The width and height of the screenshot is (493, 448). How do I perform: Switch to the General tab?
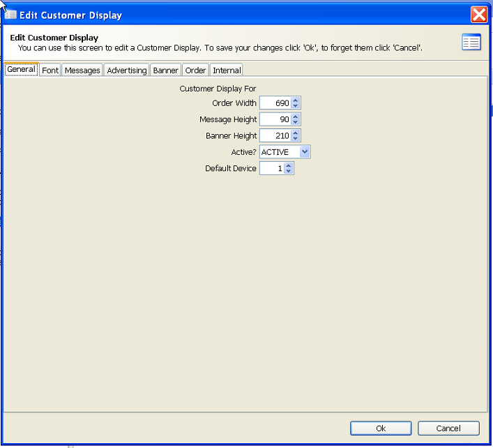tap(22, 69)
